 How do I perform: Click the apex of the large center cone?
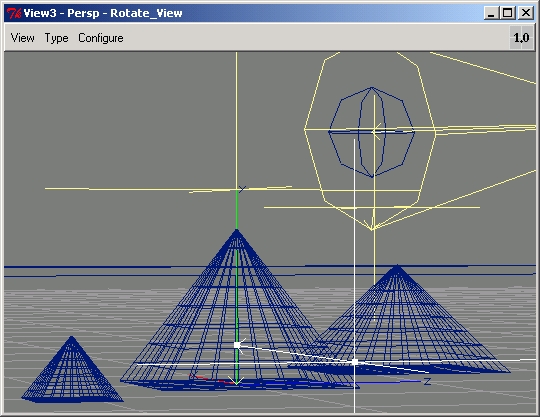tap(237, 231)
